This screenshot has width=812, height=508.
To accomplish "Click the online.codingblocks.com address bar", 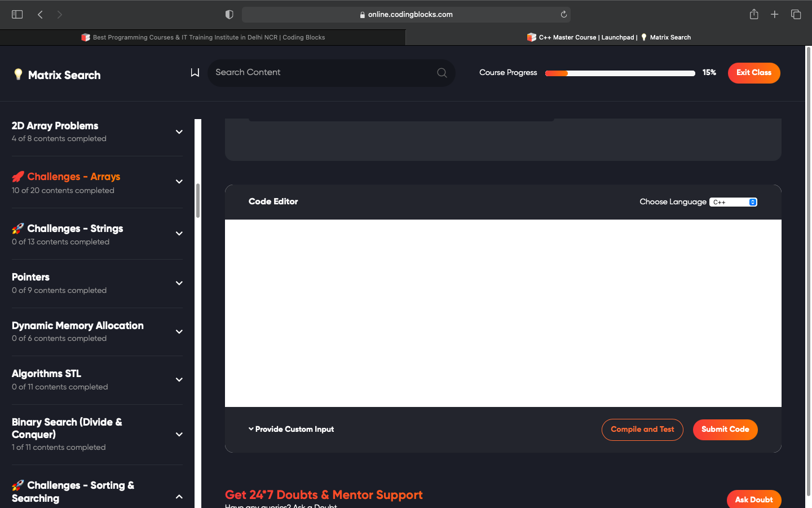I will point(406,15).
